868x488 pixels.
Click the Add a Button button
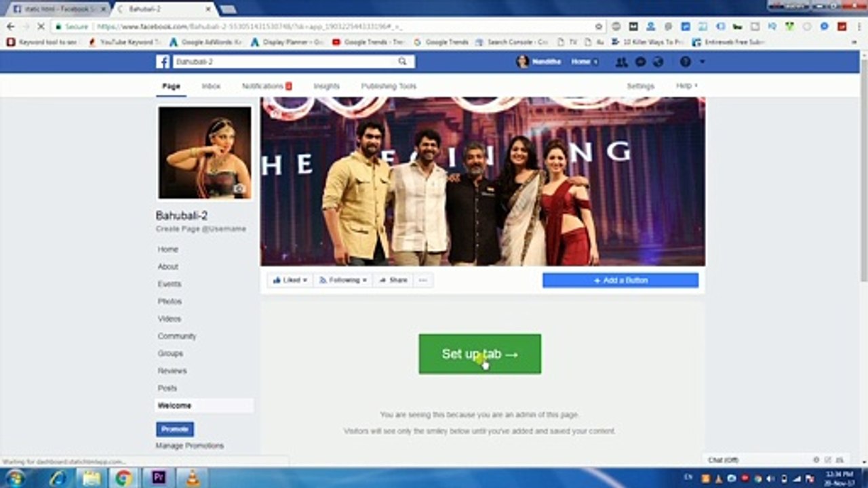click(x=620, y=280)
